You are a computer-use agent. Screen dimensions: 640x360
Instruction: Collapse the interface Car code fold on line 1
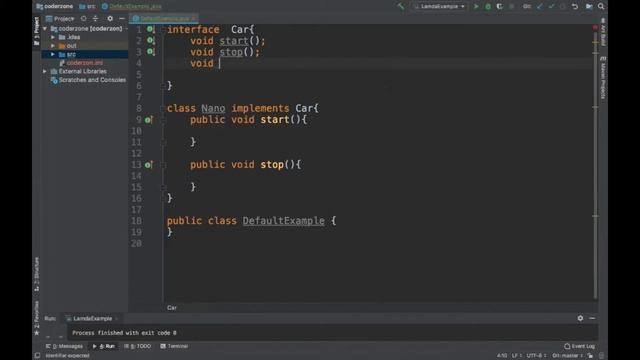[x=163, y=29]
